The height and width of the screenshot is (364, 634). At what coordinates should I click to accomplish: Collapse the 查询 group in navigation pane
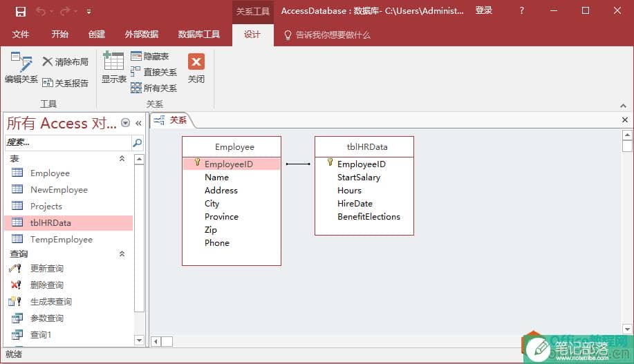point(122,253)
